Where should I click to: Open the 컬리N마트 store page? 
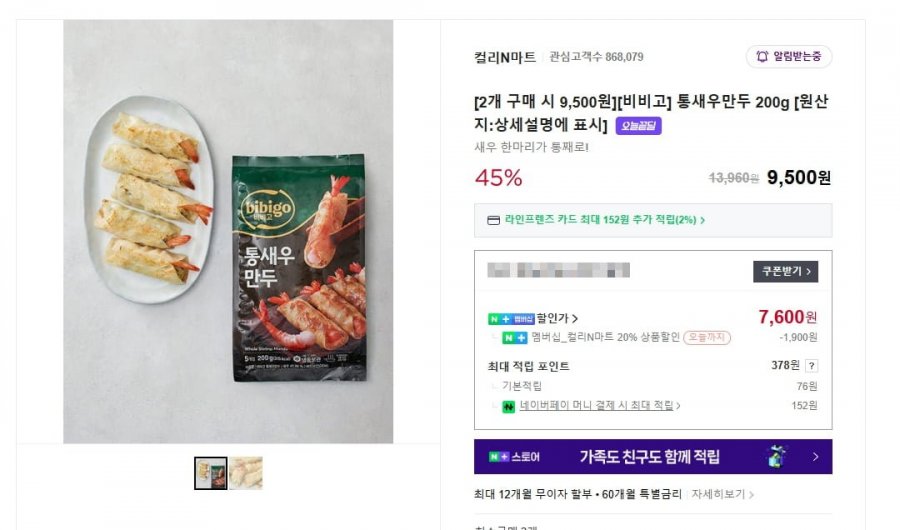(505, 57)
